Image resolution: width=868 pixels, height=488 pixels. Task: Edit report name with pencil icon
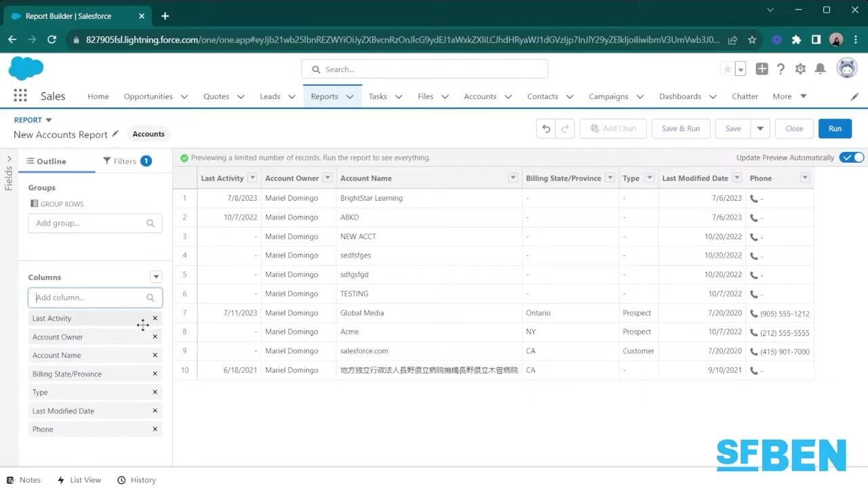[115, 134]
